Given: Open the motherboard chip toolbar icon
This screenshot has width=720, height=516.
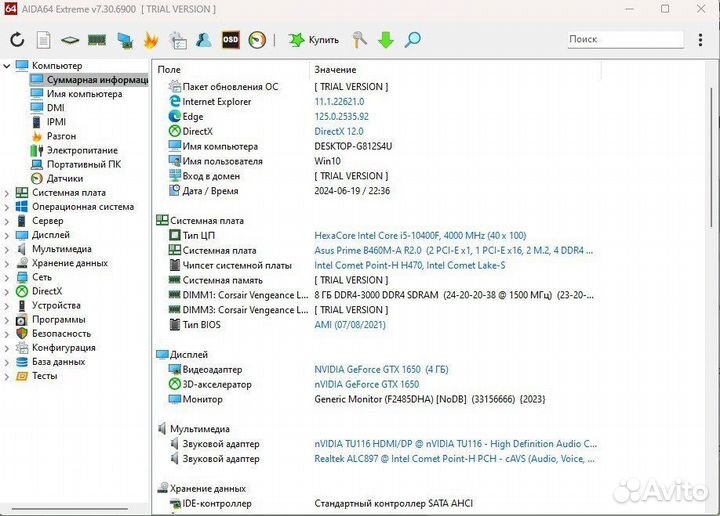Looking at the screenshot, I should [70, 40].
